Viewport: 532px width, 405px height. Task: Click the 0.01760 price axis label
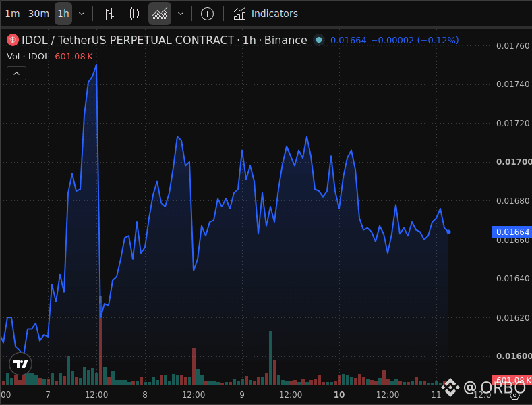(x=512, y=45)
